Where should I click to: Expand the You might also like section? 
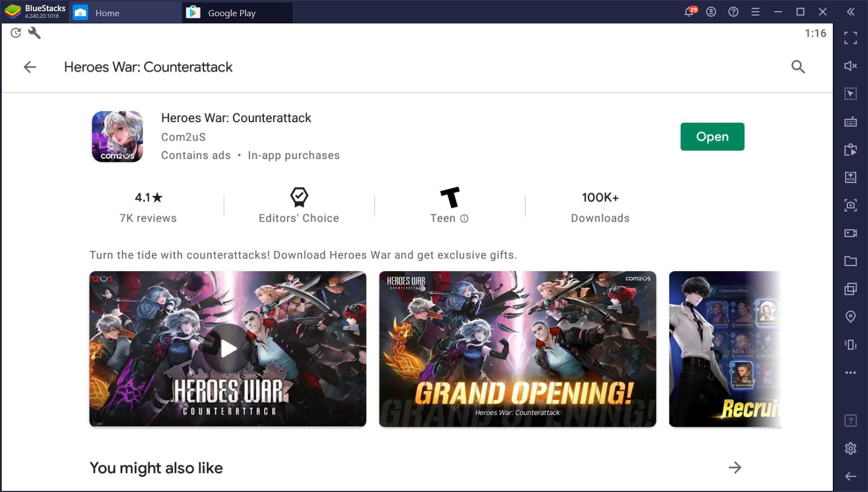[x=735, y=467]
